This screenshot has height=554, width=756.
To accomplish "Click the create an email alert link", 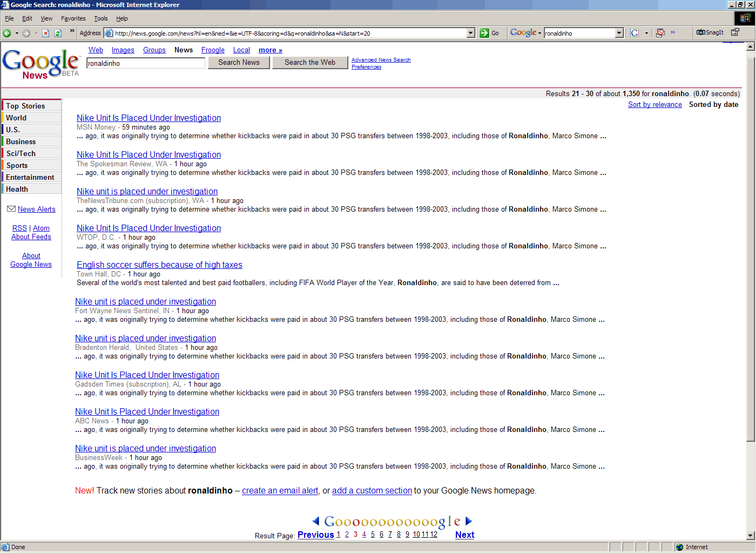I will [x=280, y=491].
